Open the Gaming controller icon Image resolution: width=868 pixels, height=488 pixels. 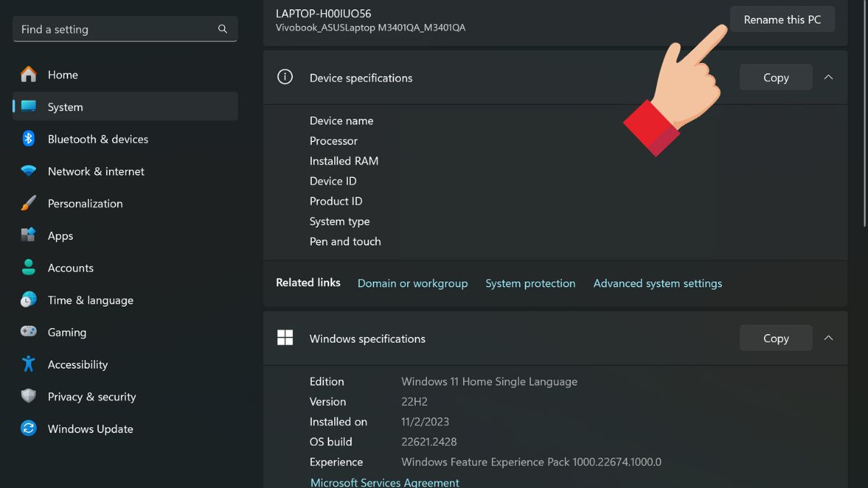(28, 332)
